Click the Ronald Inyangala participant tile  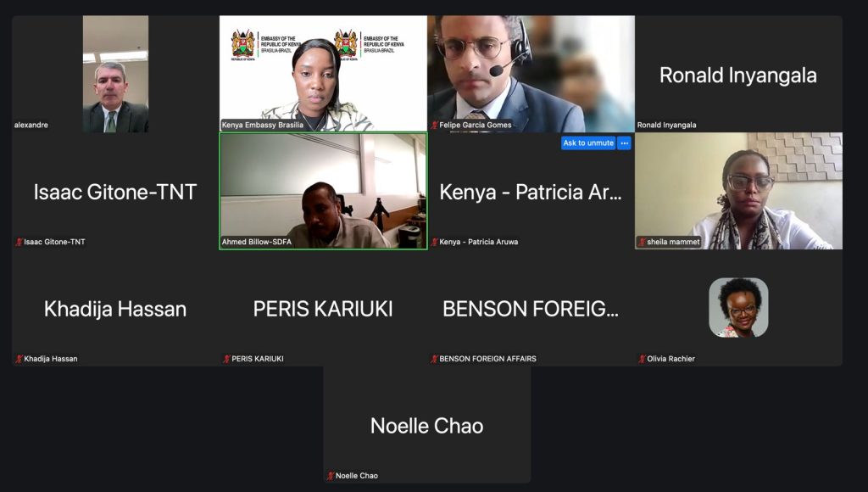[738, 74]
